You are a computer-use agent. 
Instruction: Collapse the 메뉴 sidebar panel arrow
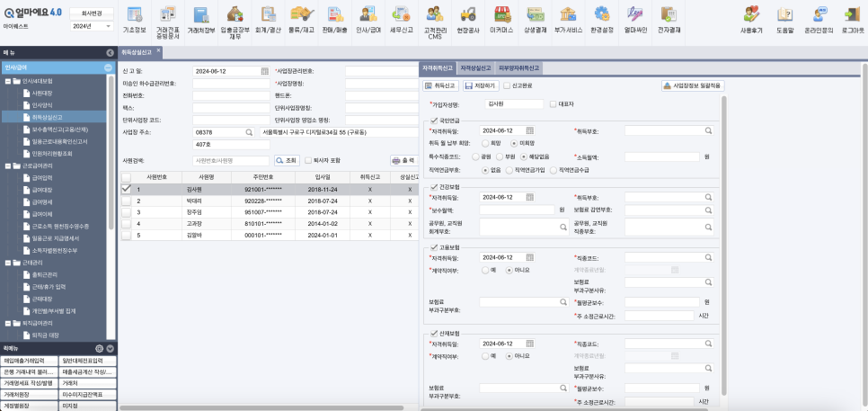click(x=110, y=53)
